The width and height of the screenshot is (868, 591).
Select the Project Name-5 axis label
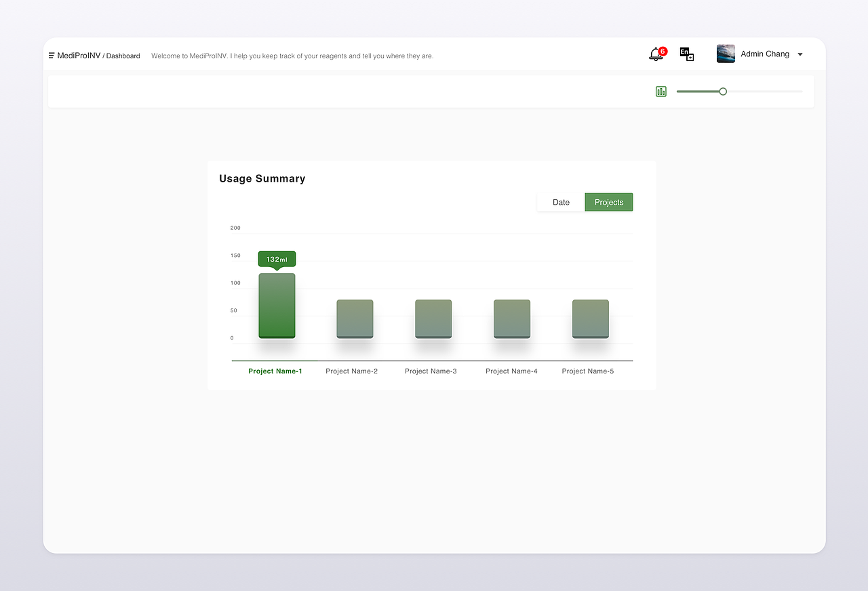pyautogui.click(x=588, y=371)
